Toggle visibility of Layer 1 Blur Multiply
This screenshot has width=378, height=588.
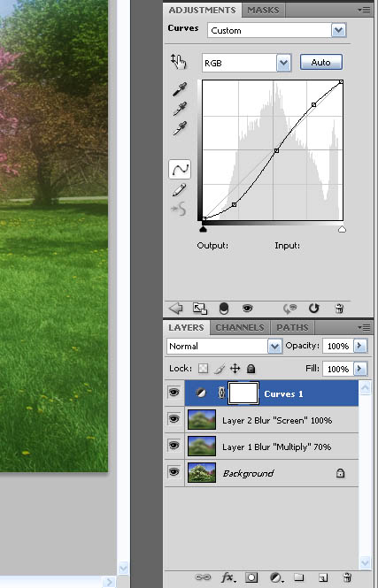[x=174, y=446]
